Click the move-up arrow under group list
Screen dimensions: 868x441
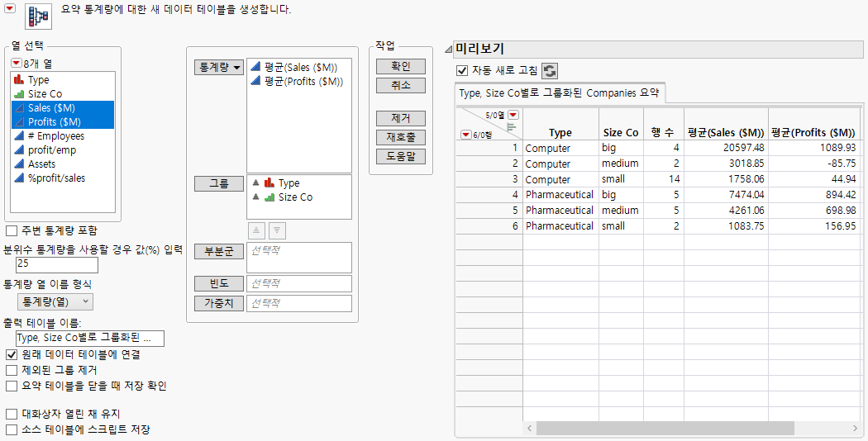point(255,230)
